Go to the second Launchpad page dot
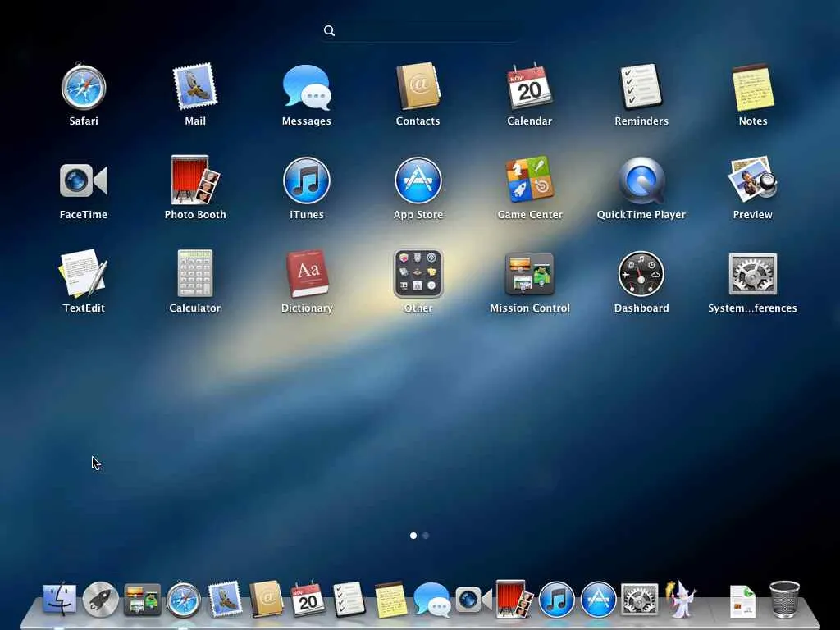840x630 pixels. 426,535
